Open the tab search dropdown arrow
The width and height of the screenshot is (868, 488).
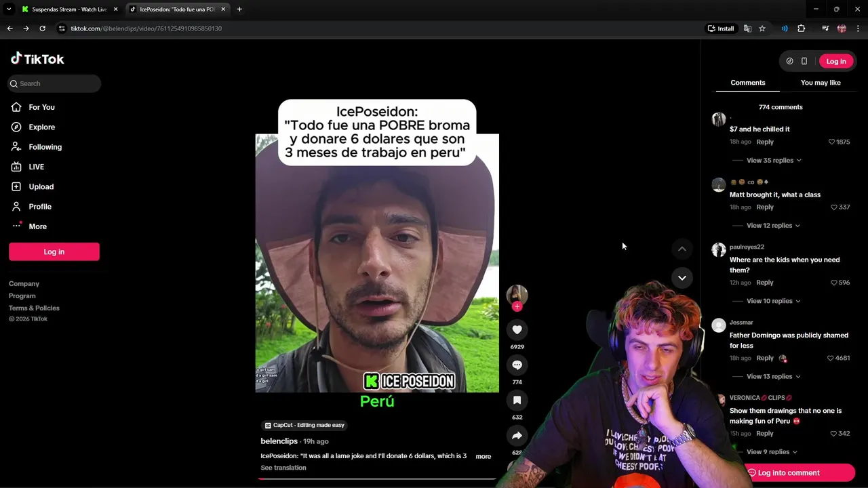coord(9,9)
